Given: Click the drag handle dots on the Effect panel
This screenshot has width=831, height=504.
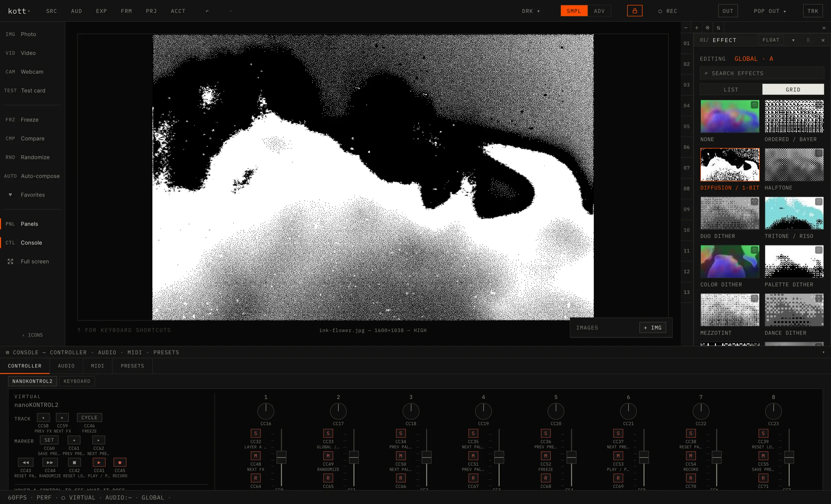Looking at the screenshot, I should (808, 40).
